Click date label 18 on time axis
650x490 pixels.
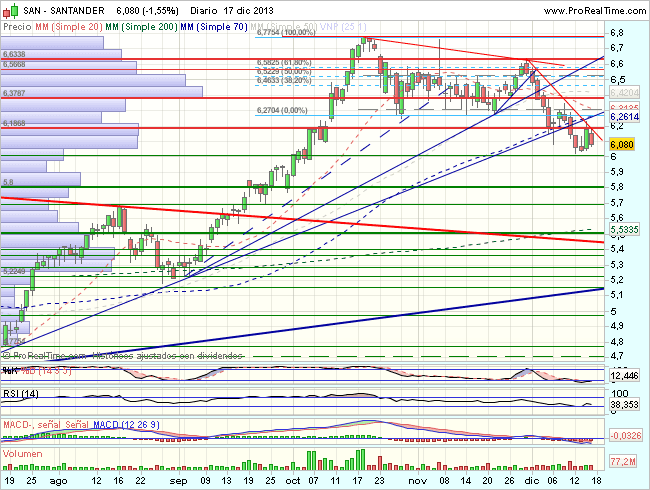(x=596, y=481)
